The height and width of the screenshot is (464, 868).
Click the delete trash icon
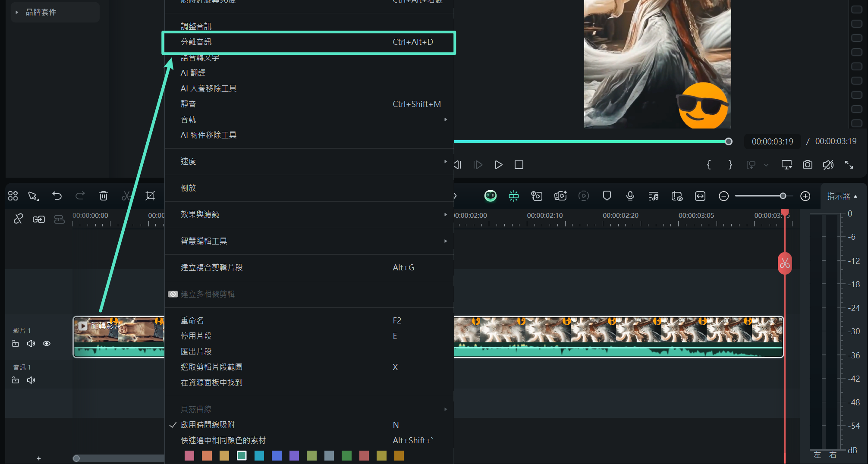pos(103,196)
